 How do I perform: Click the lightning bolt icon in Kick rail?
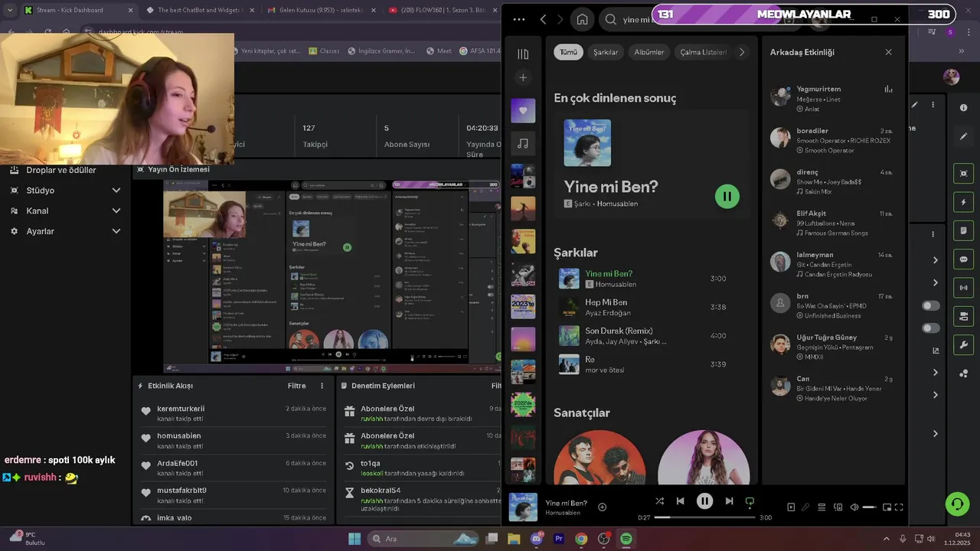[963, 202]
